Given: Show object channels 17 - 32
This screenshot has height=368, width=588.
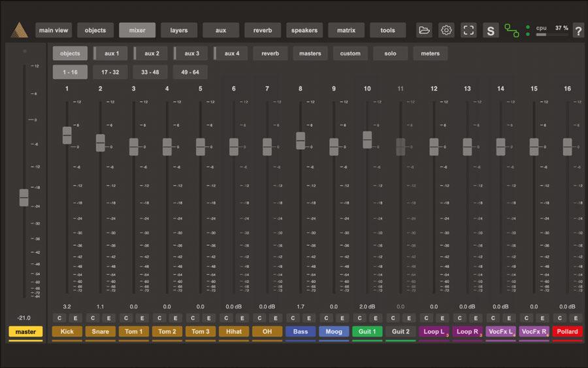Looking at the screenshot, I should tap(110, 72).
